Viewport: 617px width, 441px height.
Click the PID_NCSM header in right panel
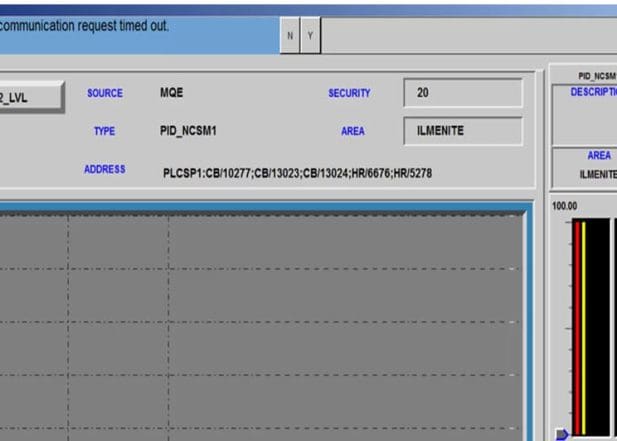(x=597, y=76)
